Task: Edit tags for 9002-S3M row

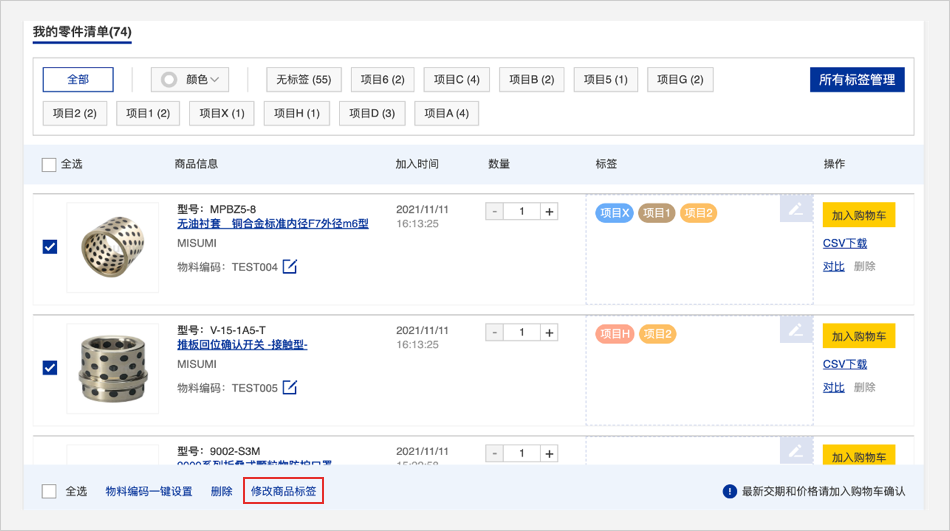Action: (796, 451)
